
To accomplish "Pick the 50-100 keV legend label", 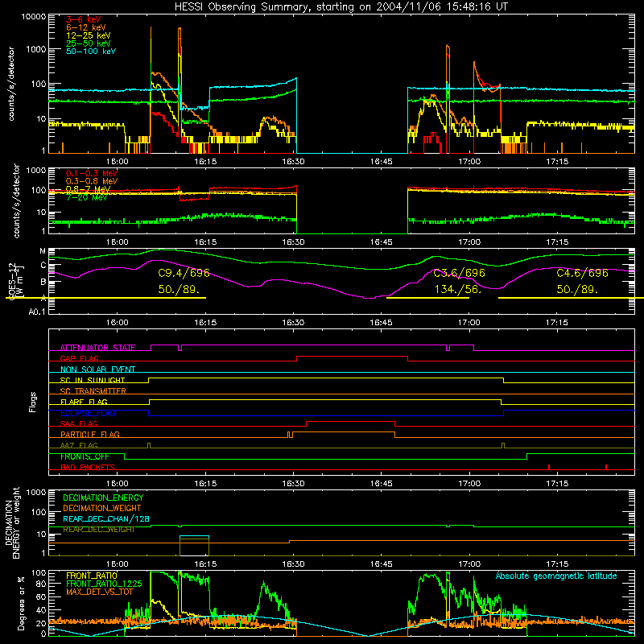I will pyautogui.click(x=91, y=52).
